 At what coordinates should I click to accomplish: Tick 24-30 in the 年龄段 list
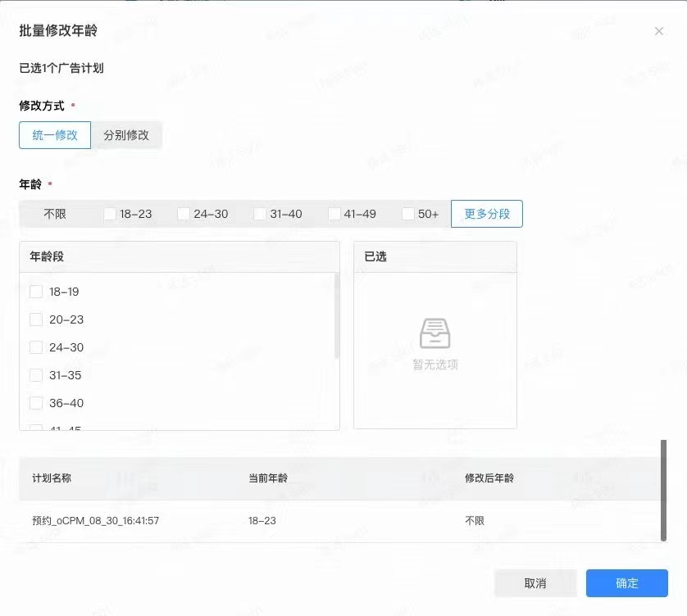coord(36,347)
